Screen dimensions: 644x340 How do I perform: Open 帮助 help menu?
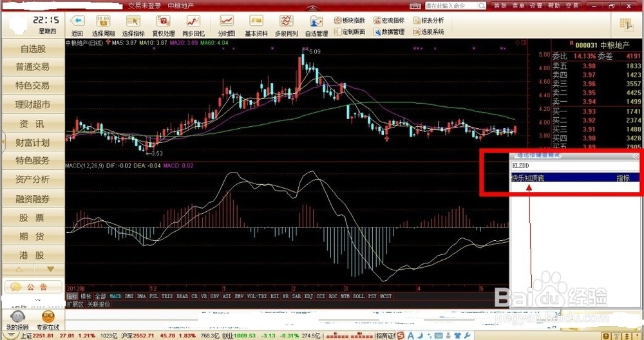(554, 6)
